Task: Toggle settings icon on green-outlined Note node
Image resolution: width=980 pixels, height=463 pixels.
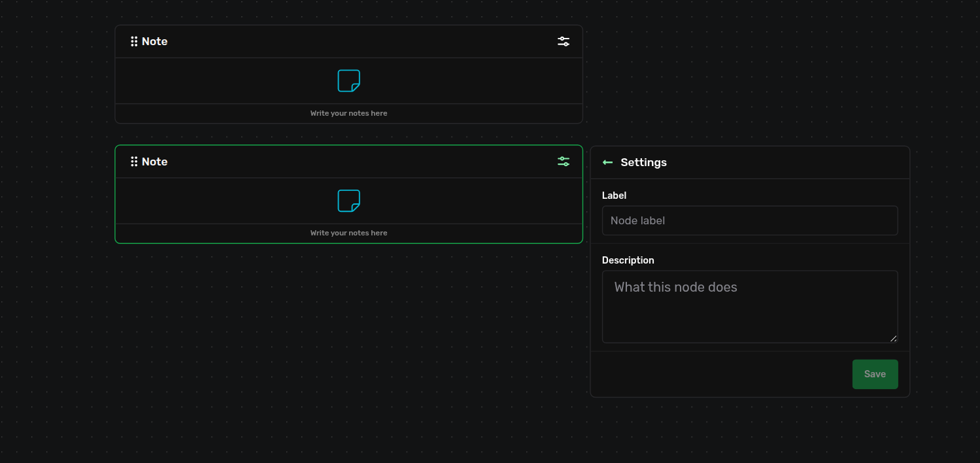Action: click(x=564, y=162)
